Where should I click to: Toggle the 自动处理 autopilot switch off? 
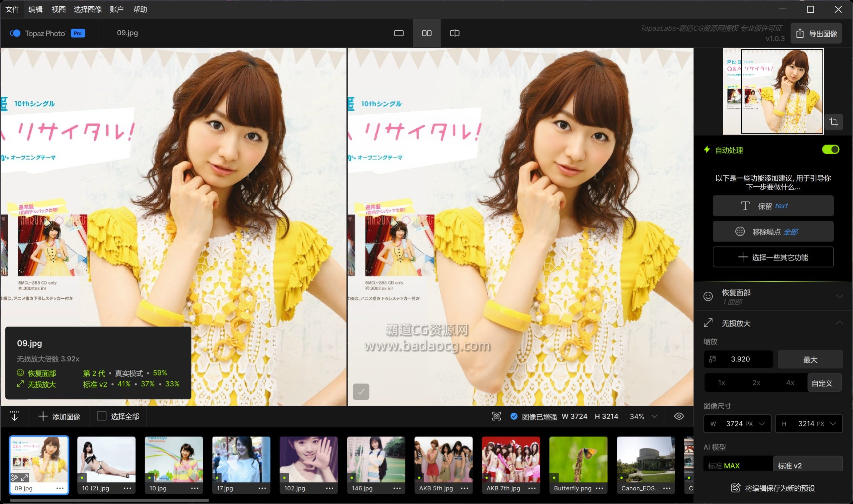(830, 150)
